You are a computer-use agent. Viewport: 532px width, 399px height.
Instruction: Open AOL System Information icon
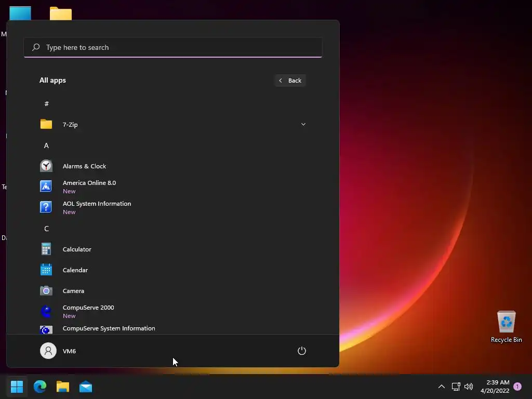tap(46, 207)
